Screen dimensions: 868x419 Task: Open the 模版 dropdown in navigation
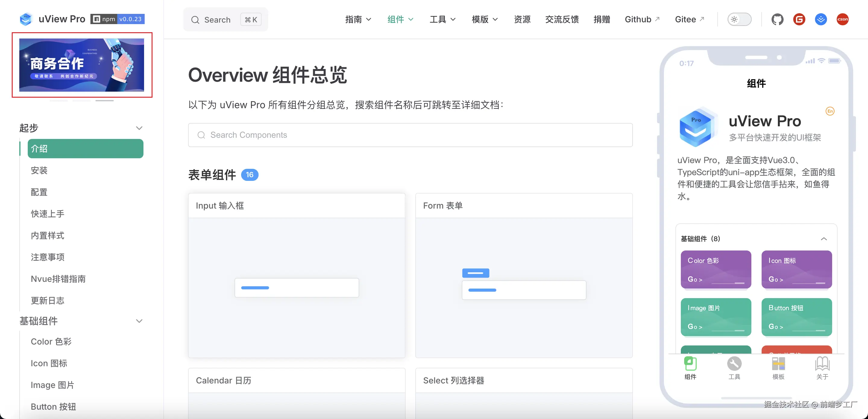click(x=484, y=20)
